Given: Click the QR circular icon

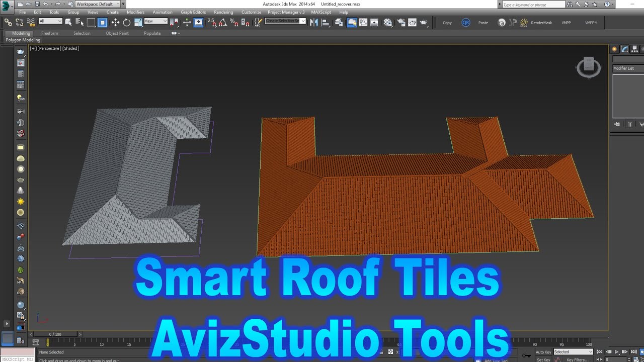Looking at the screenshot, I should point(466,23).
